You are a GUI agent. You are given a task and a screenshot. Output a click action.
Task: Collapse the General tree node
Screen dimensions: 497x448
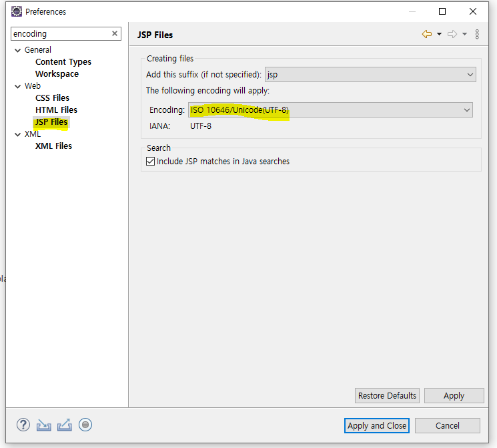pos(18,50)
